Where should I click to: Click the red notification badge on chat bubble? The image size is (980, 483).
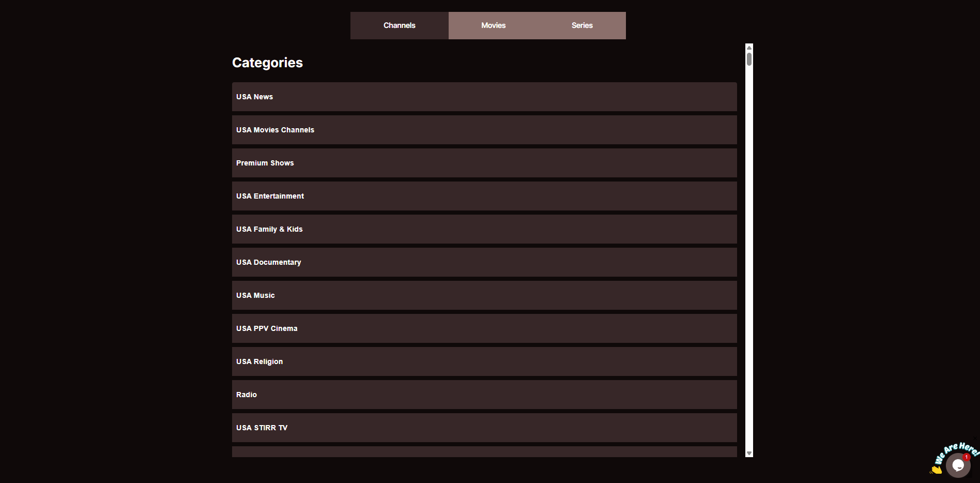pyautogui.click(x=966, y=457)
